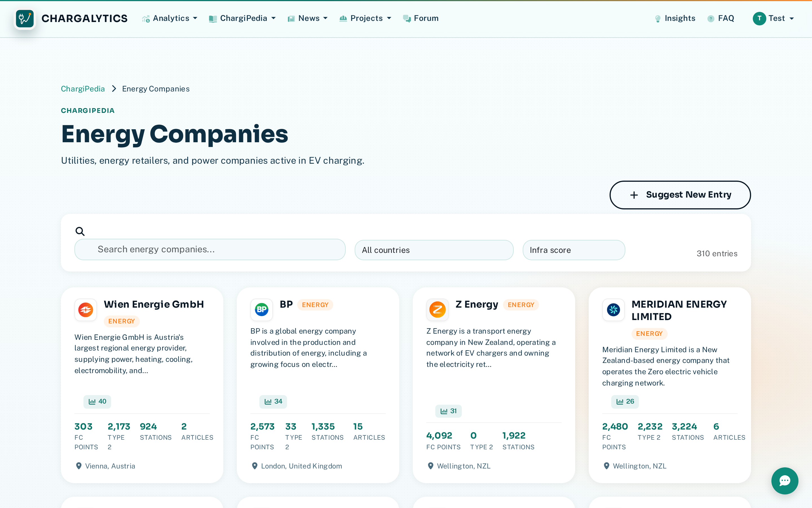Click the Wien Energie company logo

point(85,310)
